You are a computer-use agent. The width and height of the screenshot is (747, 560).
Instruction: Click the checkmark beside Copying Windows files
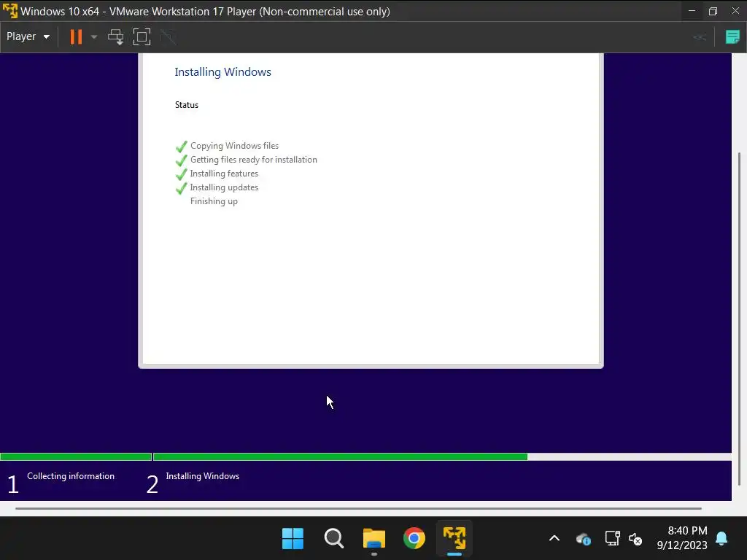[x=181, y=147]
